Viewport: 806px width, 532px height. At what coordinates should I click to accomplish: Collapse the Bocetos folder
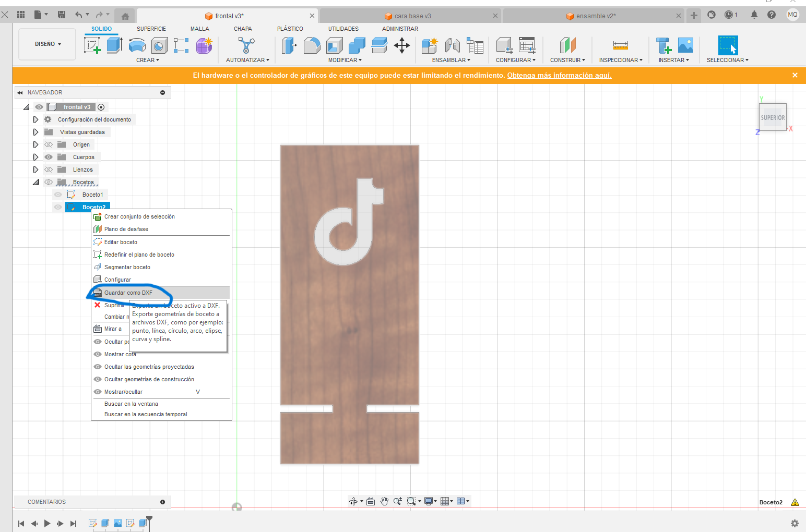pos(35,182)
